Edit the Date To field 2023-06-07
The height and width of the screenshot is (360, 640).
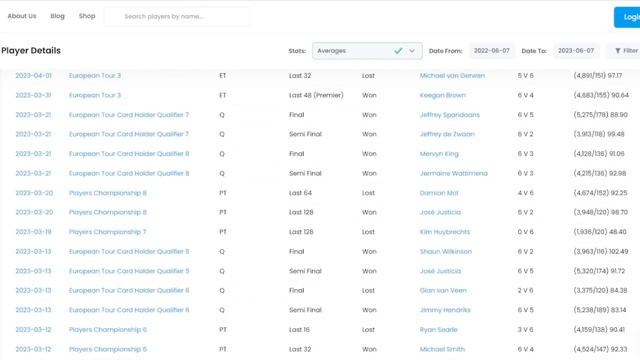pos(576,51)
